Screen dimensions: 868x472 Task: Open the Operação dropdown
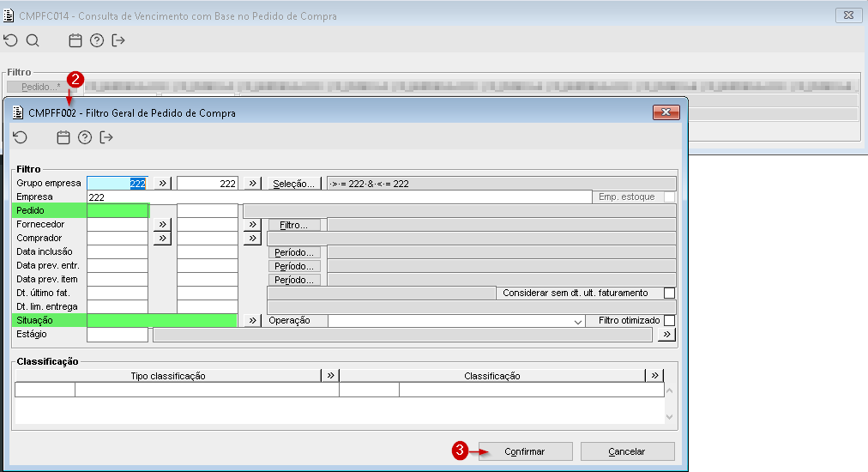click(x=577, y=321)
